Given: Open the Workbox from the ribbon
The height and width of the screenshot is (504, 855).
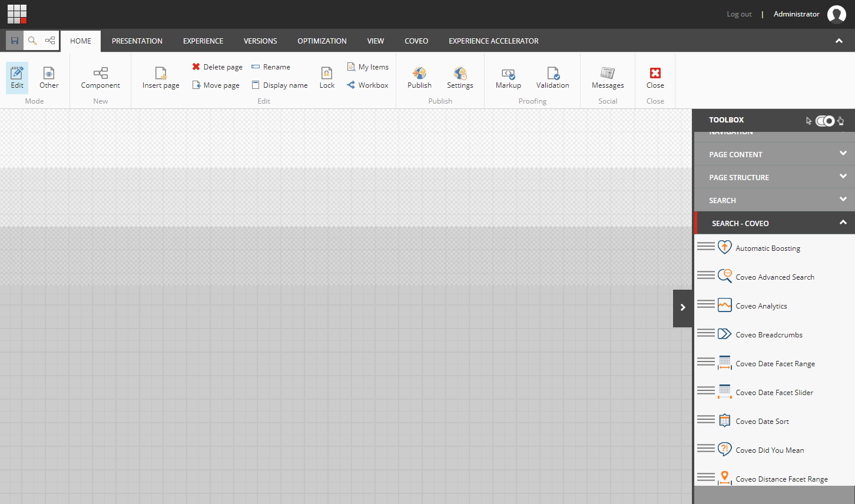Looking at the screenshot, I should (368, 85).
